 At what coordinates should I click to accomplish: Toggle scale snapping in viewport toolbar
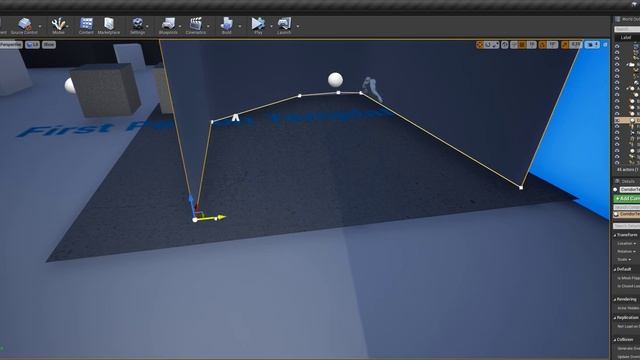pyautogui.click(x=565, y=45)
